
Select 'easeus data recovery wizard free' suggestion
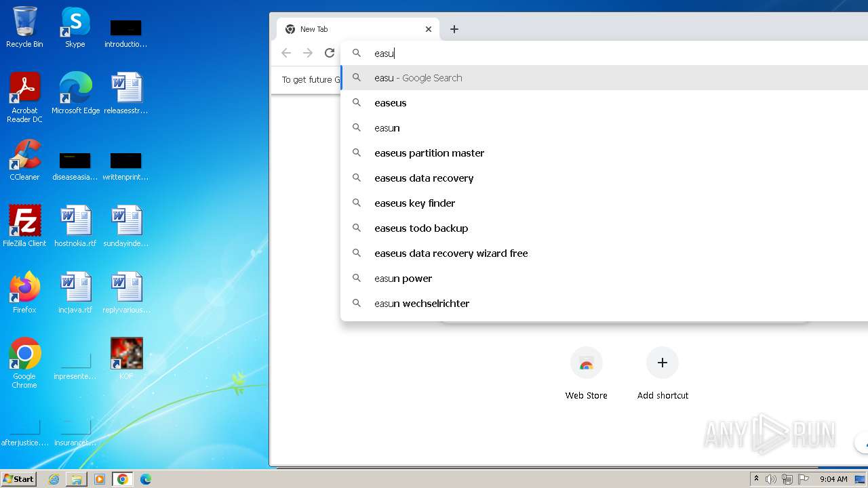604,253
